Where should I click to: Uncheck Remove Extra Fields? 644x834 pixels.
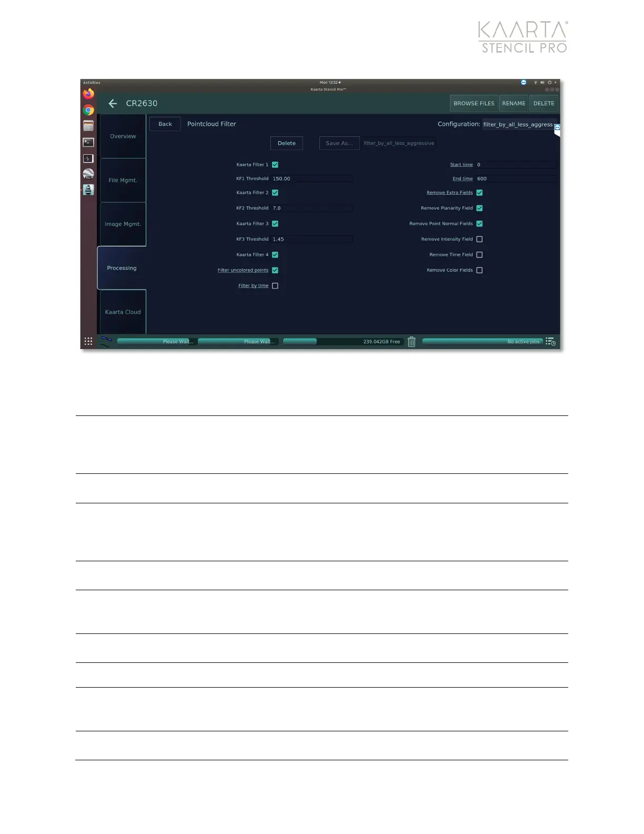coord(479,193)
